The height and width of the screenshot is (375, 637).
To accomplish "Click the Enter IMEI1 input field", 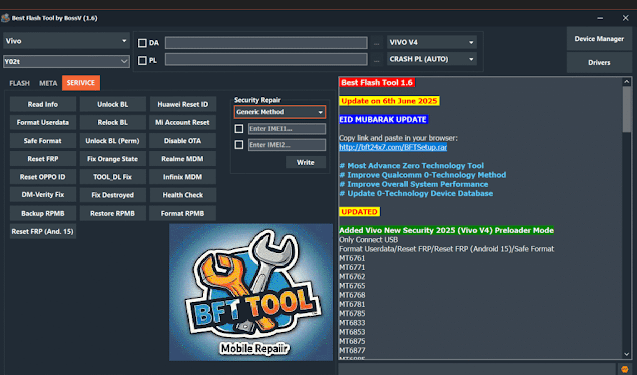I will click(x=287, y=129).
